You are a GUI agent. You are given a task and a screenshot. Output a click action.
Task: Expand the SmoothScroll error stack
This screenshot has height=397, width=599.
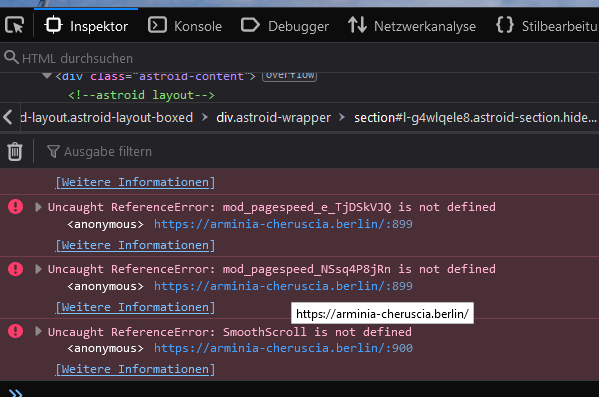click(38, 331)
